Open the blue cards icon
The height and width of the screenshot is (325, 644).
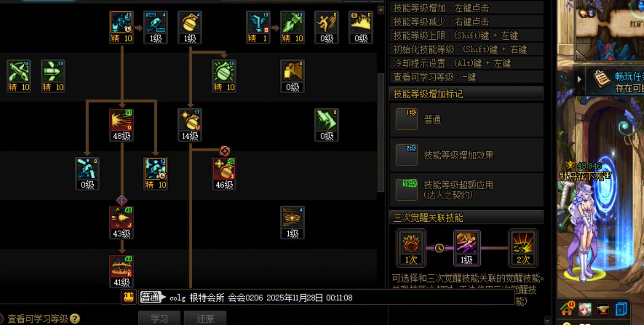622,309
